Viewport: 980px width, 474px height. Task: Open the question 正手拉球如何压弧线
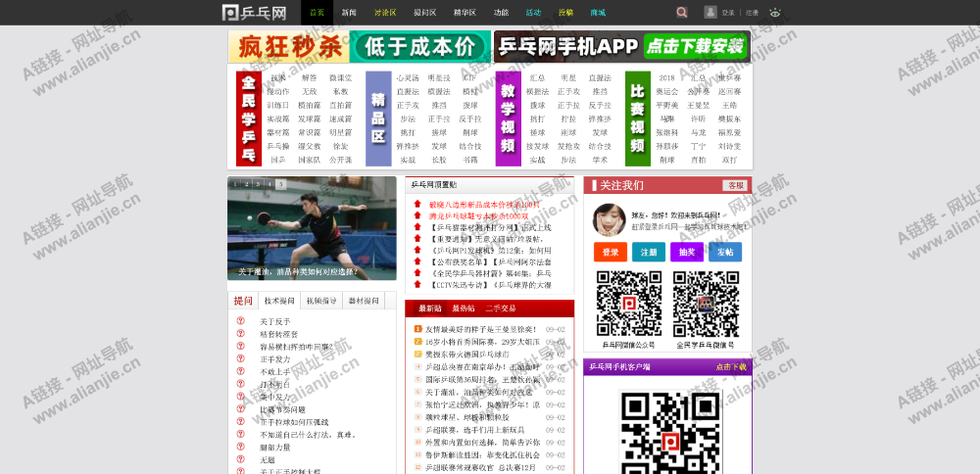[294, 422]
